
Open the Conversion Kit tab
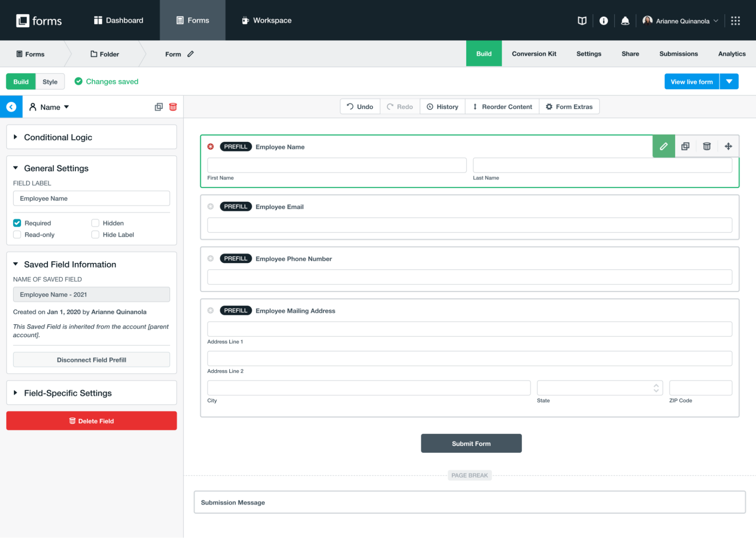coord(534,54)
